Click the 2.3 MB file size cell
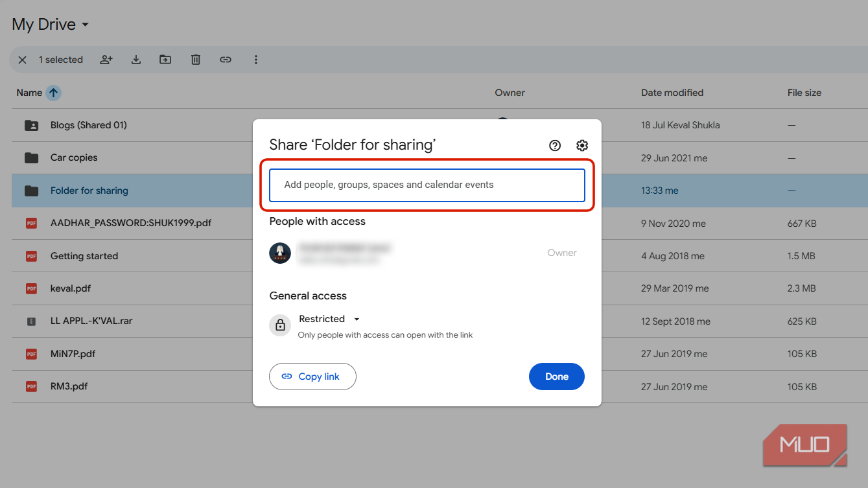 click(x=801, y=288)
